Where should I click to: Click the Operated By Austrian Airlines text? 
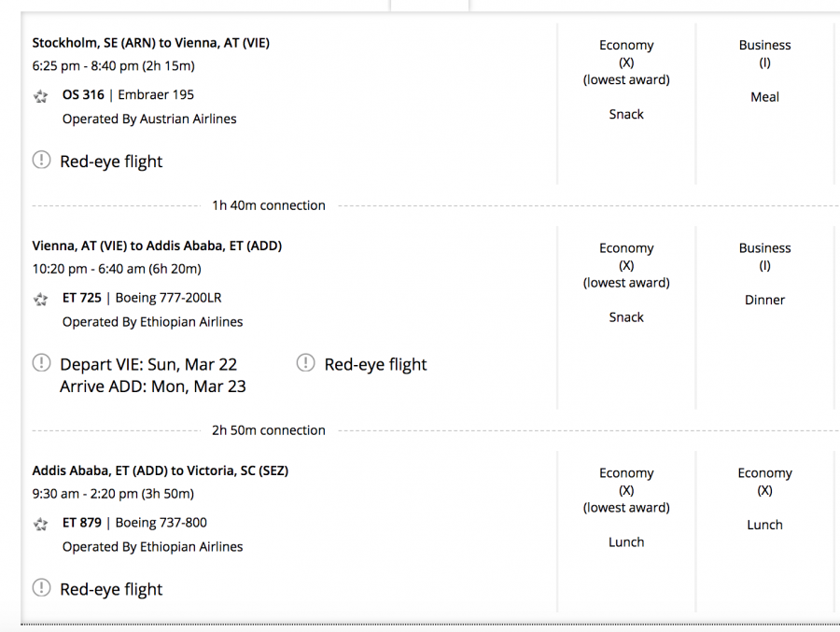tap(149, 119)
